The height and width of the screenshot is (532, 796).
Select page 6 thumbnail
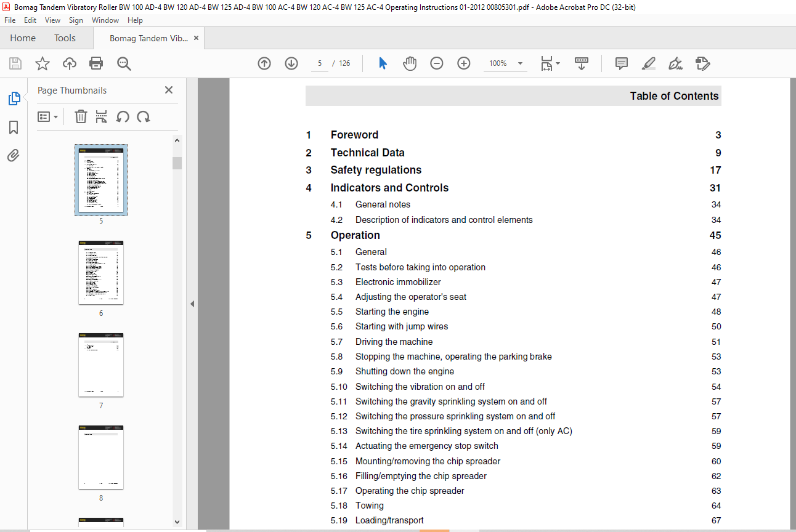(101, 273)
